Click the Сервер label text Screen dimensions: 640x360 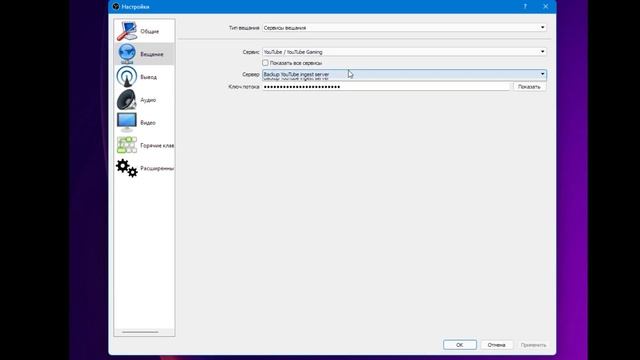[251, 74]
